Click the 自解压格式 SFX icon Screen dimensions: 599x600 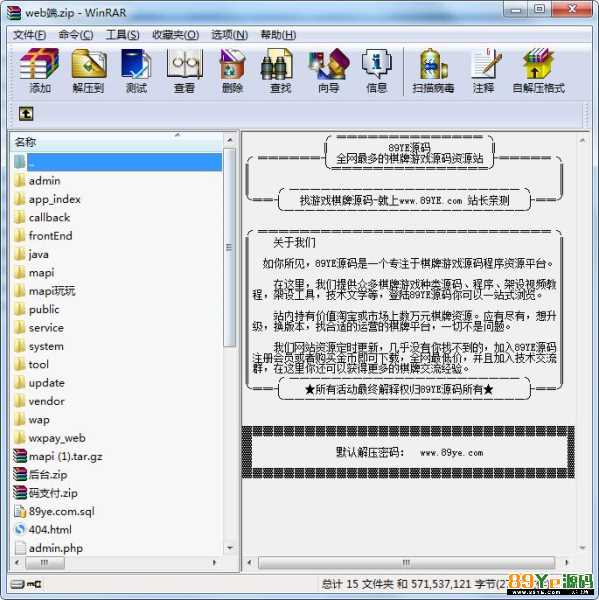538,71
